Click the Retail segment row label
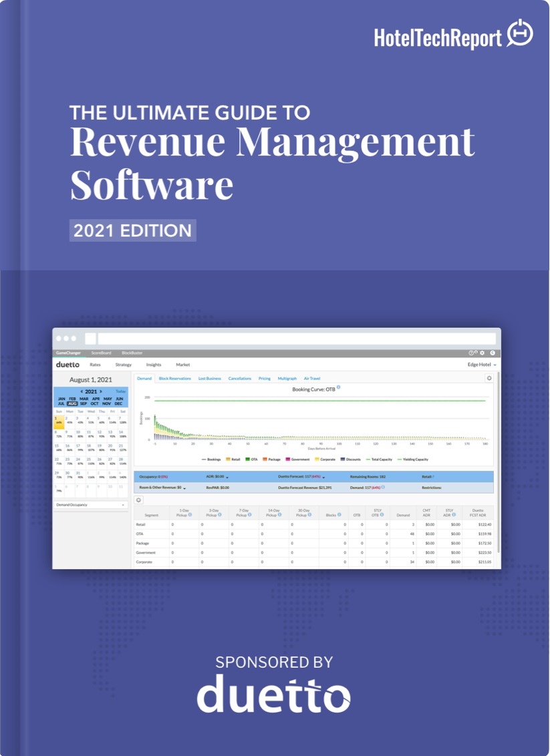Image resolution: width=550 pixels, height=756 pixels. click(x=140, y=524)
